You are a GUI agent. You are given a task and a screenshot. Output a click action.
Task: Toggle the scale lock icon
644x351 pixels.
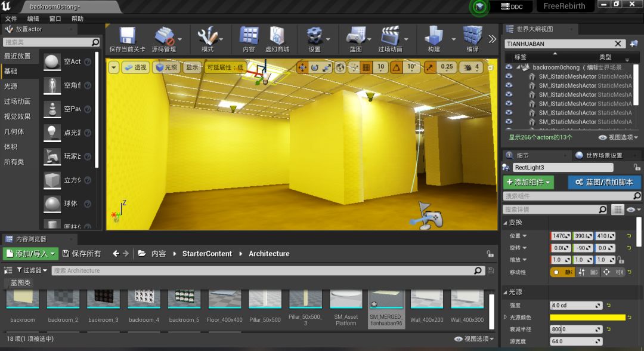(x=621, y=260)
